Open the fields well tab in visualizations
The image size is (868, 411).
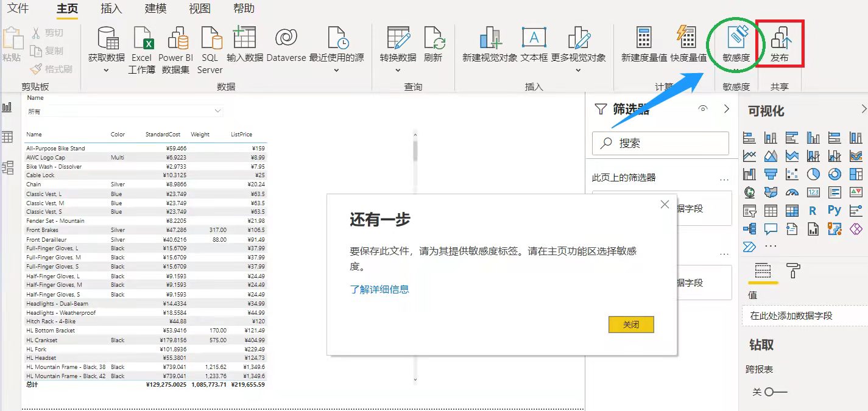763,270
